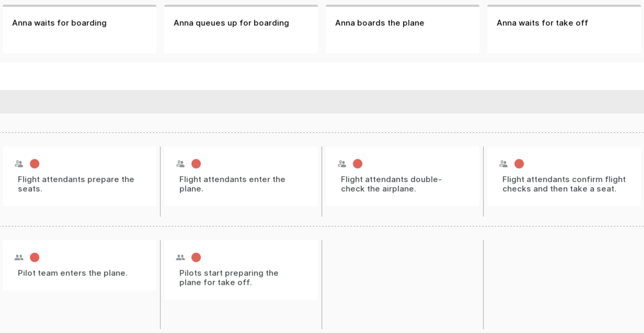Viewport: 644px width, 333px height.
Task: Click the team icon on 'Flight attendants double-check the airplane' card
Action: (342, 164)
